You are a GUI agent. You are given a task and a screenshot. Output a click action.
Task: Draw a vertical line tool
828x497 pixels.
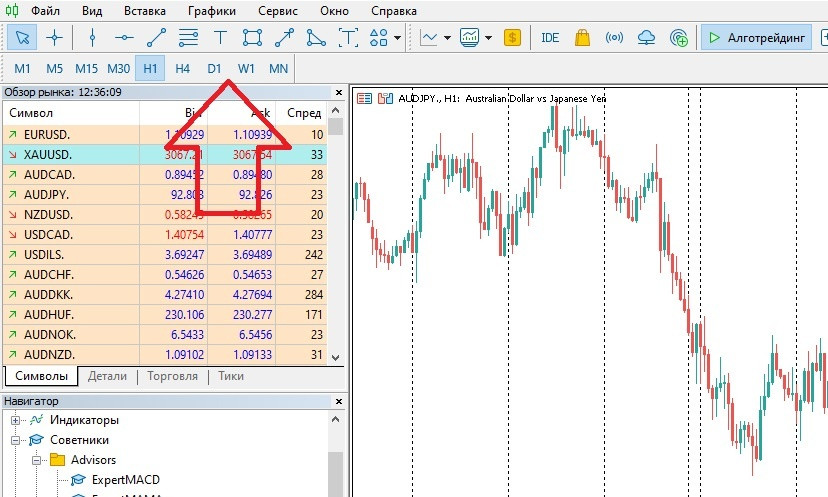point(92,37)
